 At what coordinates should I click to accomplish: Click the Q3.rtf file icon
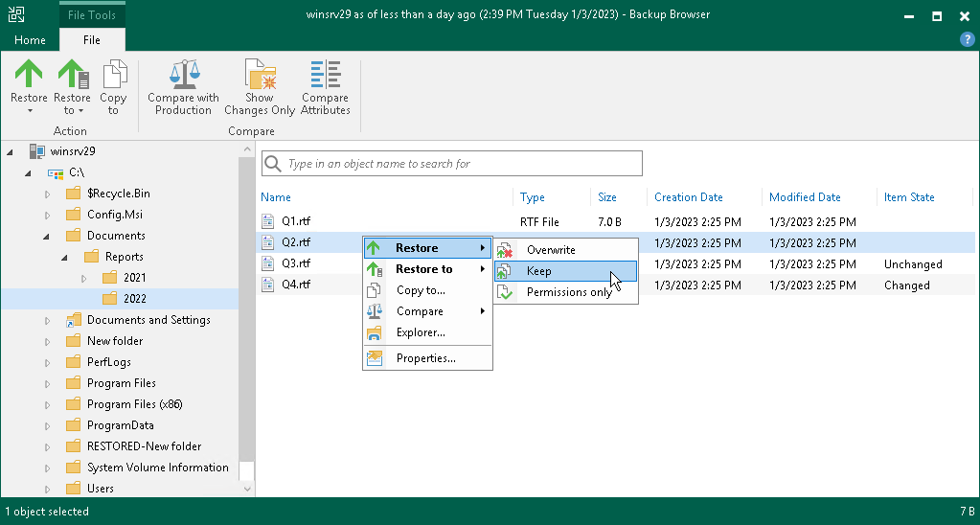click(268, 263)
